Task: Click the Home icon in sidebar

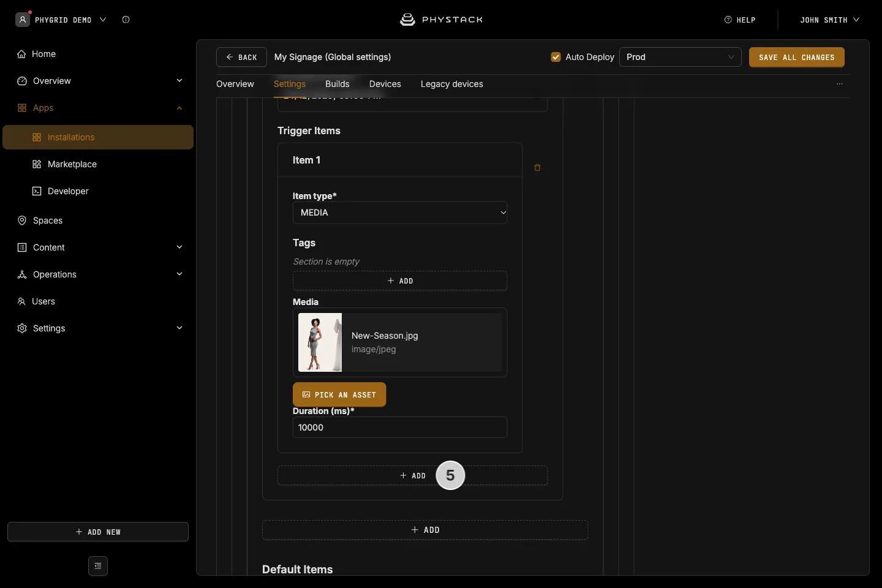Action: point(21,54)
